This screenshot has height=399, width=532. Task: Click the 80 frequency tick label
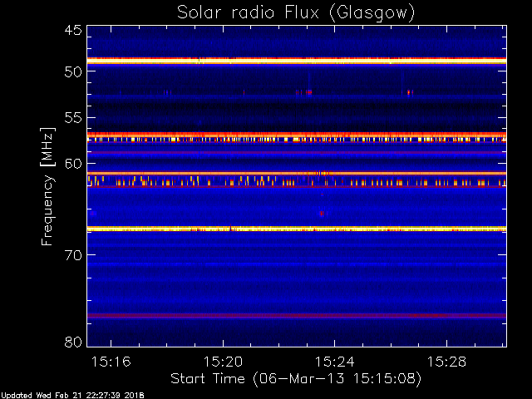coord(73,342)
